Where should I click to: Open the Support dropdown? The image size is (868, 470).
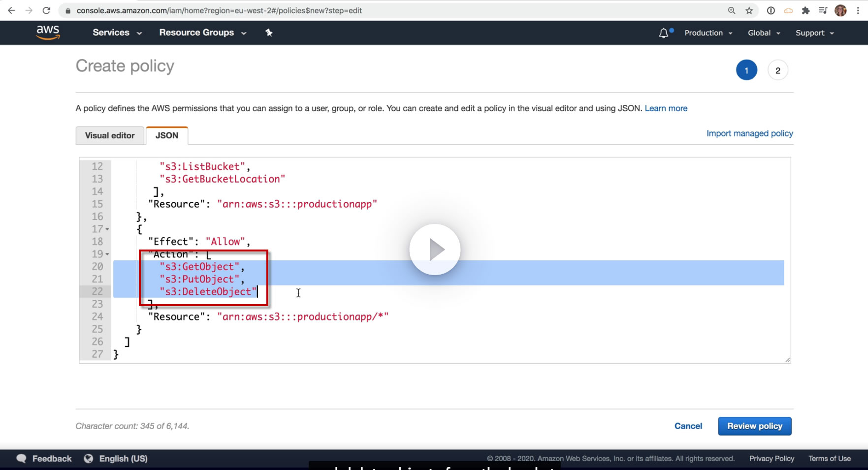(x=815, y=33)
